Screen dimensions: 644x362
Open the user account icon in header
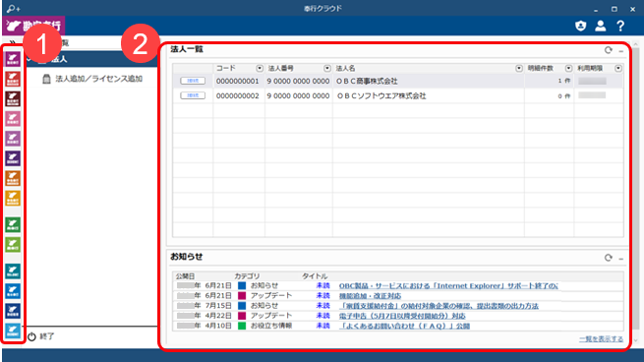(601, 26)
